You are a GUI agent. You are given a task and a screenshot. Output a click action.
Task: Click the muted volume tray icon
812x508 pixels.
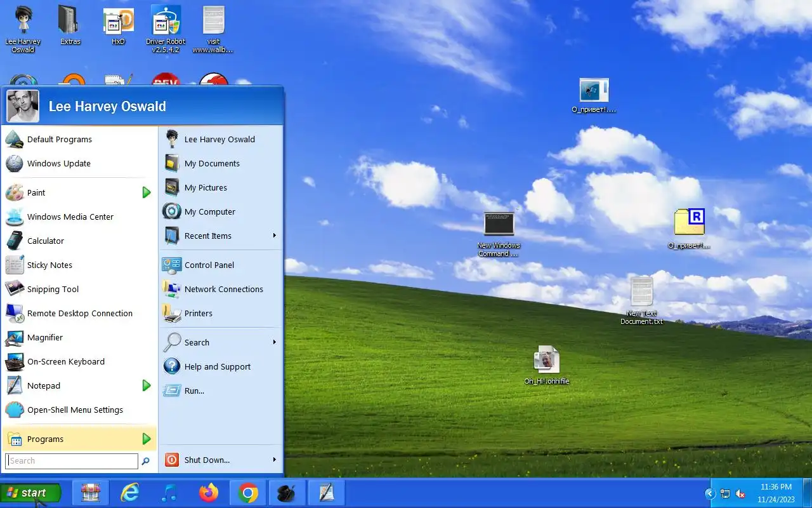click(740, 493)
